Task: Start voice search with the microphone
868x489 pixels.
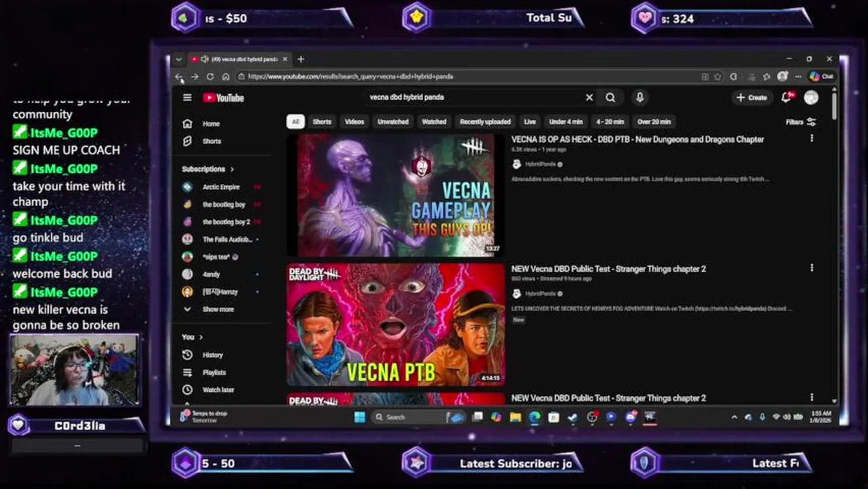Action: pyautogui.click(x=639, y=98)
